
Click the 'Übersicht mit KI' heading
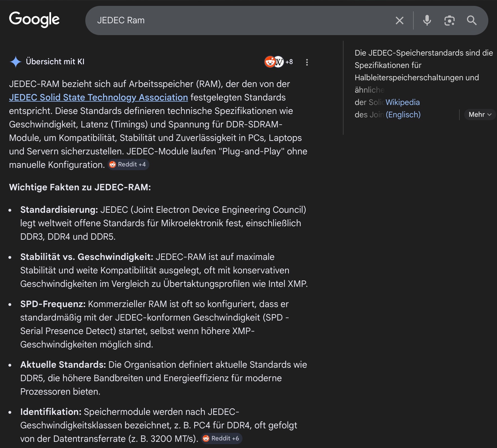(55, 61)
